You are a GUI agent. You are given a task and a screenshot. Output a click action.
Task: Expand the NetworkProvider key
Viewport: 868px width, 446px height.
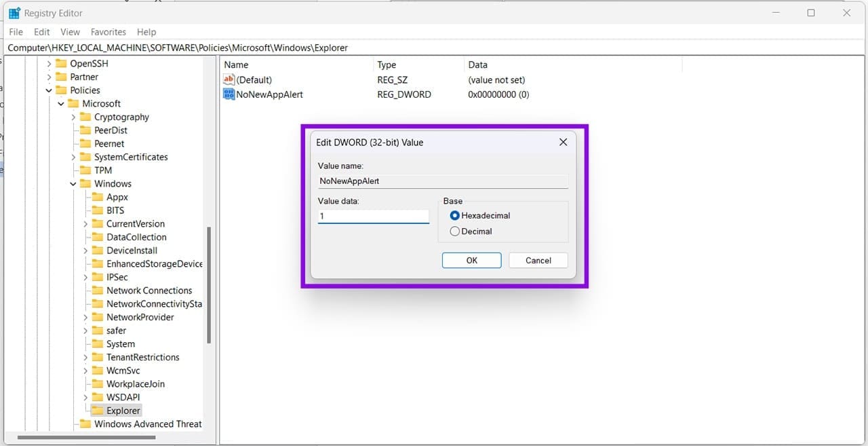pyautogui.click(x=85, y=317)
